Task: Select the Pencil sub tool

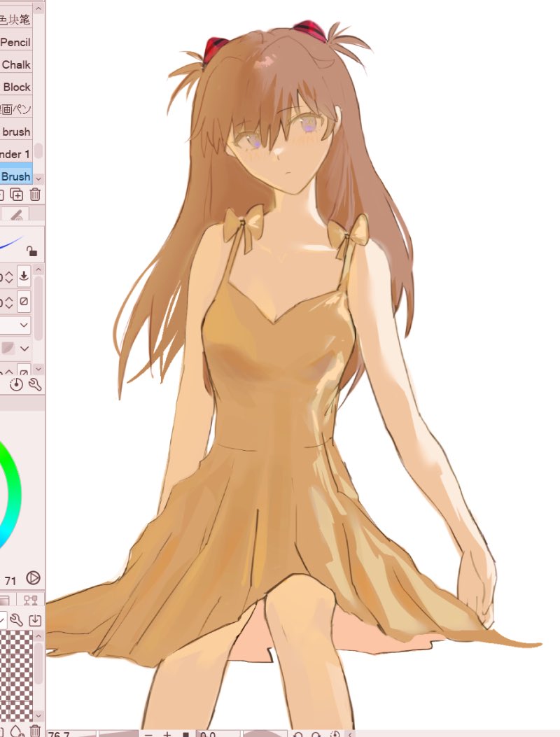Action: 16,42
